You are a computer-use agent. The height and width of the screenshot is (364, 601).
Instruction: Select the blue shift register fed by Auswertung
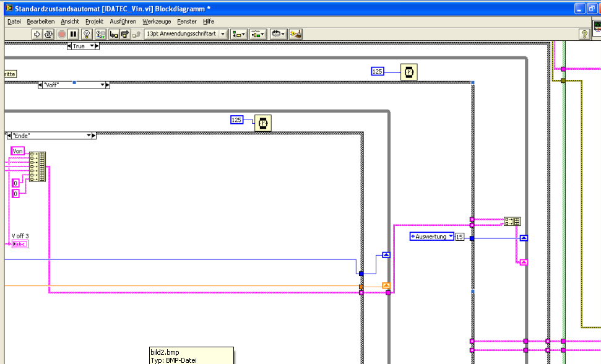pyautogui.click(x=524, y=238)
